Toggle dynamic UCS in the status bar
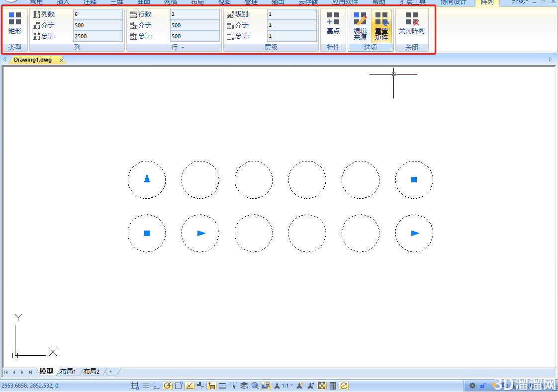558x392 pixels. [x=200, y=386]
